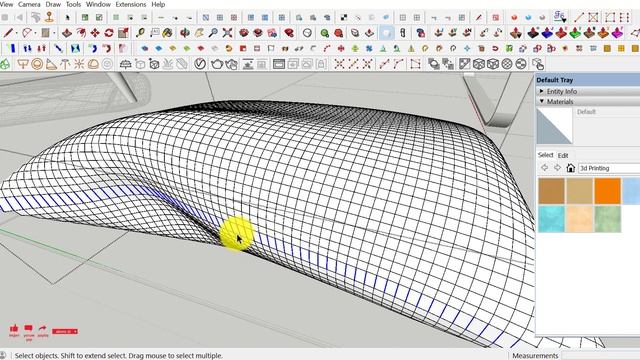The width and height of the screenshot is (640, 360).
Task: Select the Paint Bucket tool
Action: (167, 33)
